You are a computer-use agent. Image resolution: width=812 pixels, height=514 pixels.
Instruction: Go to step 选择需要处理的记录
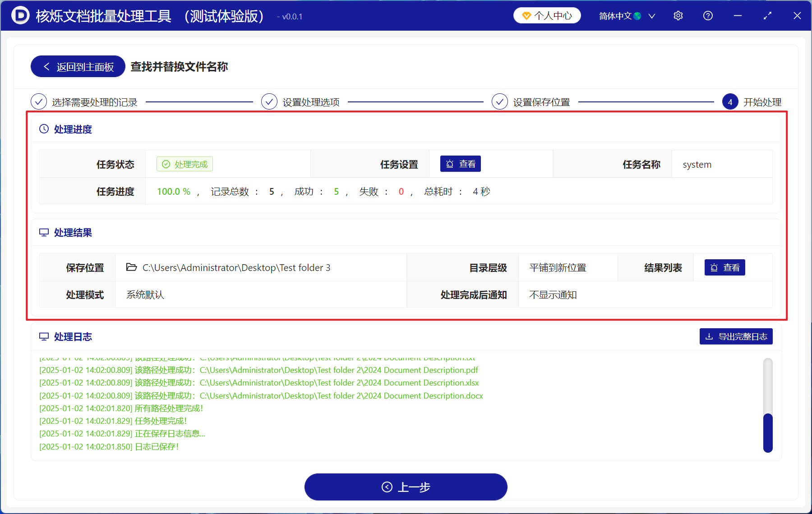click(84, 102)
